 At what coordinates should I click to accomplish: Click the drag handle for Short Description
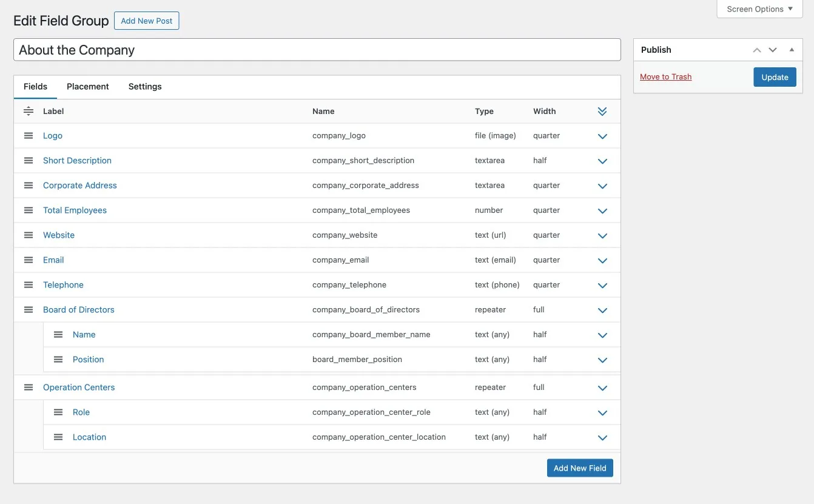pos(29,161)
